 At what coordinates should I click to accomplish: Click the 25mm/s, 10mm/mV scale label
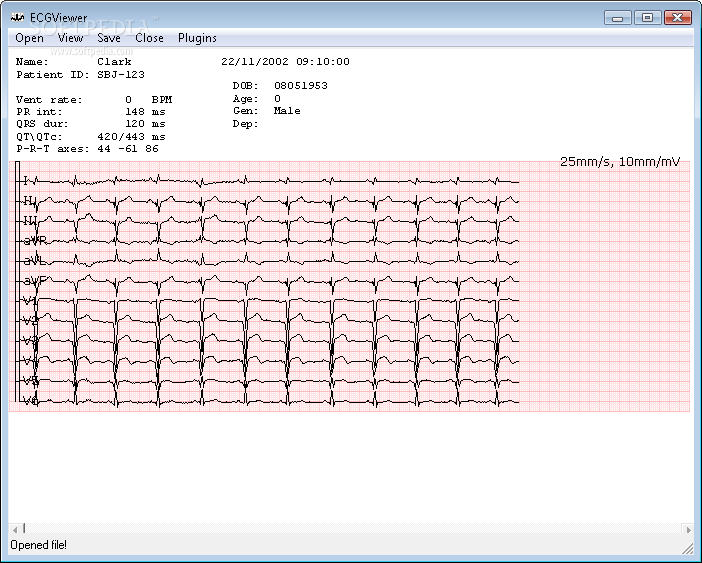(620, 162)
